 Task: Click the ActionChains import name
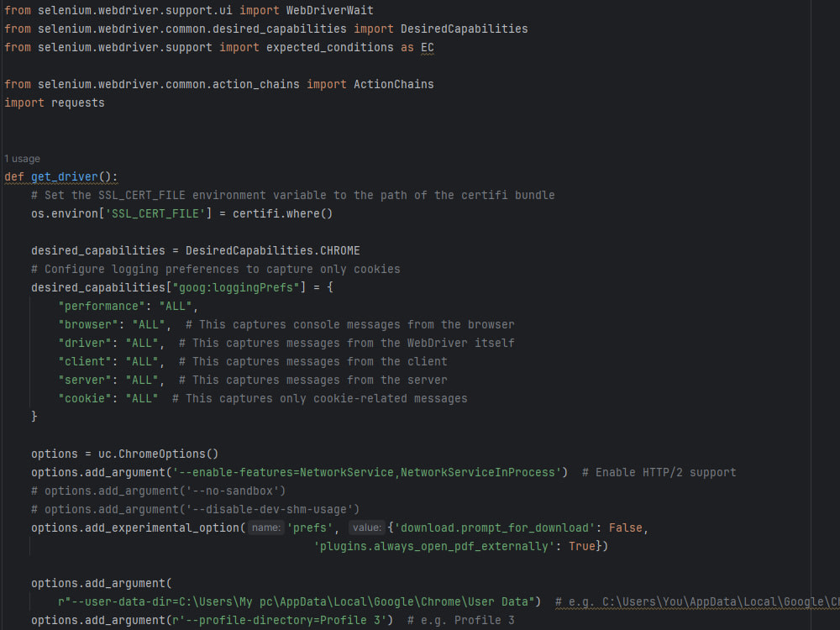tap(394, 85)
